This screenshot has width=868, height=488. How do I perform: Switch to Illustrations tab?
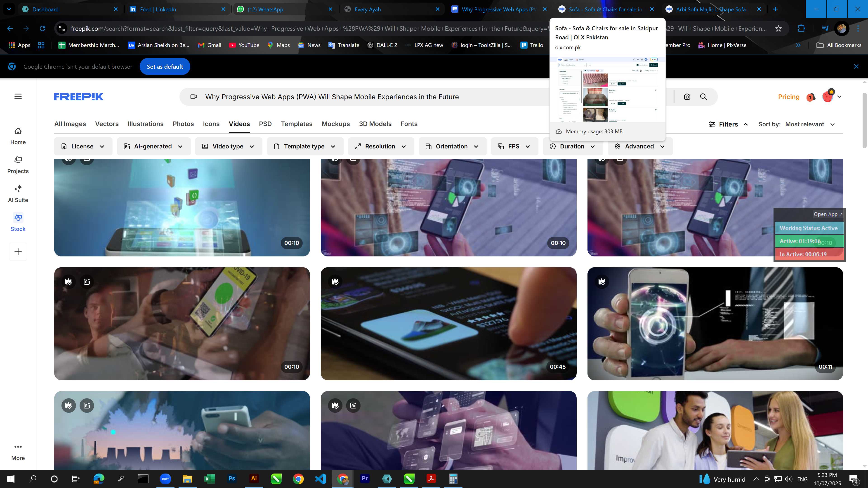(x=146, y=124)
